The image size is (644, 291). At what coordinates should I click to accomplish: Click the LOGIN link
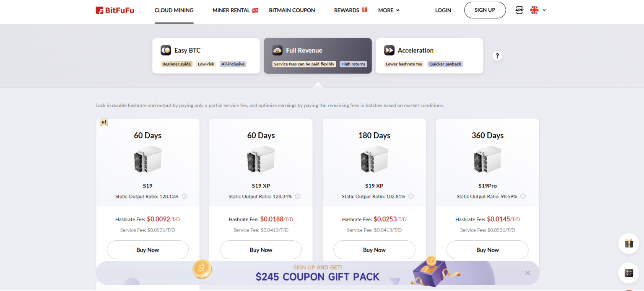click(x=443, y=10)
